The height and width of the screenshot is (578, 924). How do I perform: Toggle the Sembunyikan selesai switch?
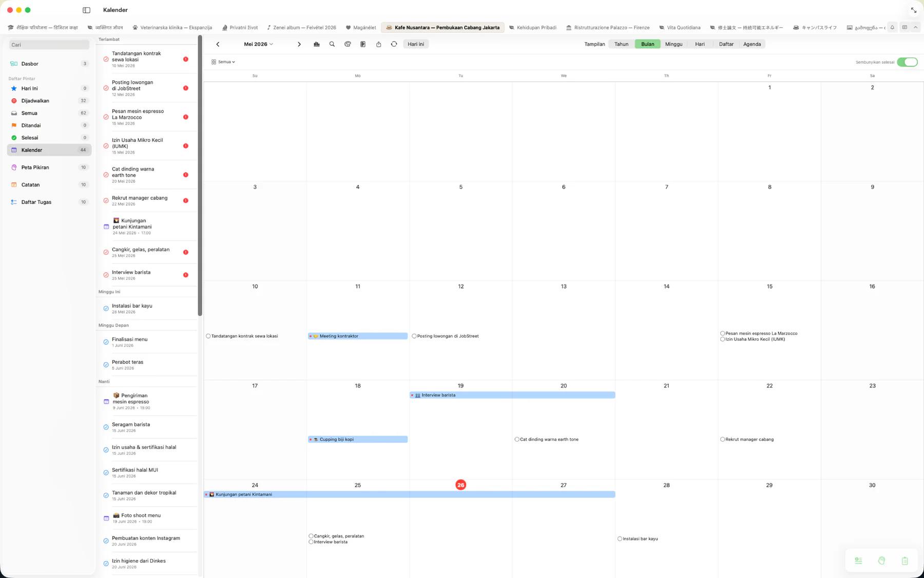907,62
